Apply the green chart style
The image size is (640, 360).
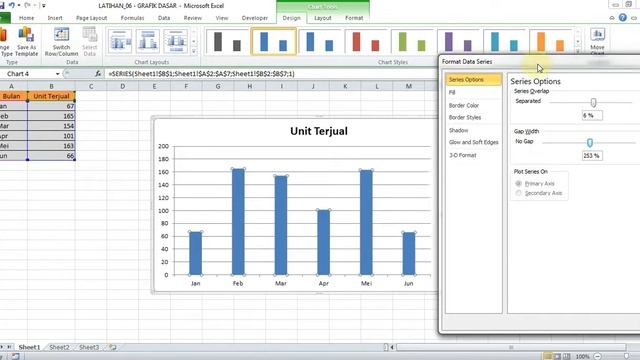coord(412,41)
